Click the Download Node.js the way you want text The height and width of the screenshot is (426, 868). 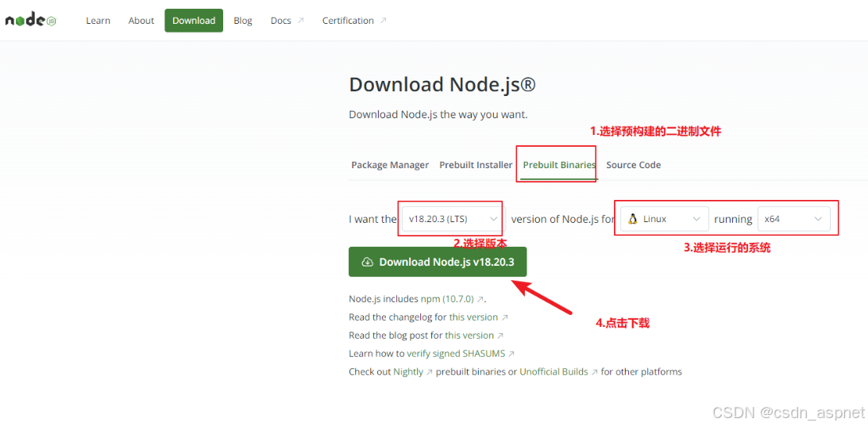438,115
